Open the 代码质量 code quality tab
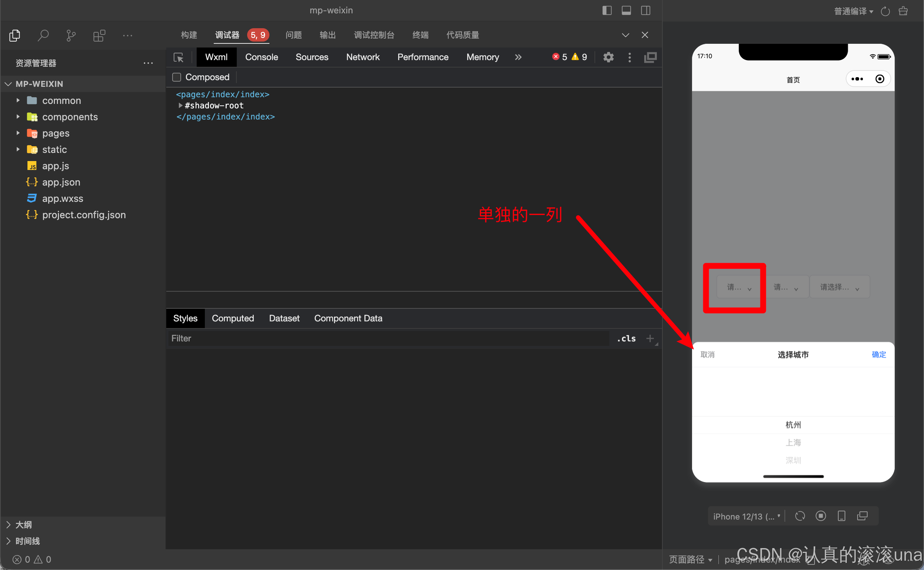Screen dimensions: 924x570 tap(463, 35)
